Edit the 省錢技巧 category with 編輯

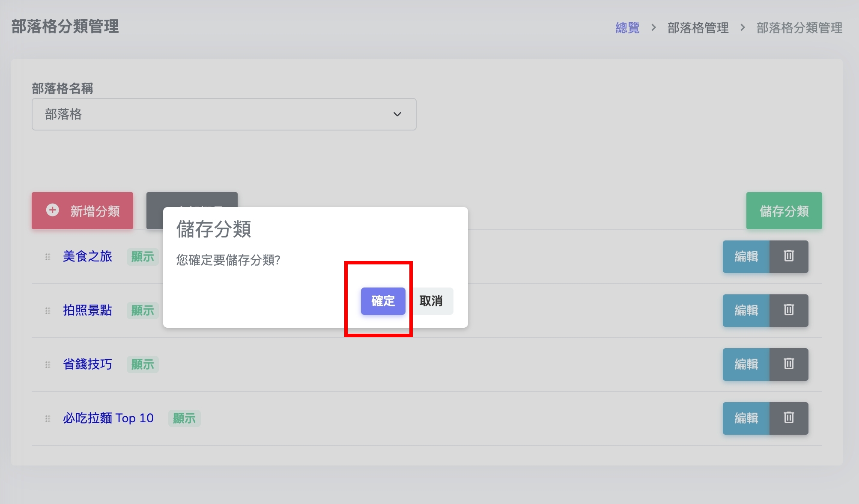pos(746,364)
